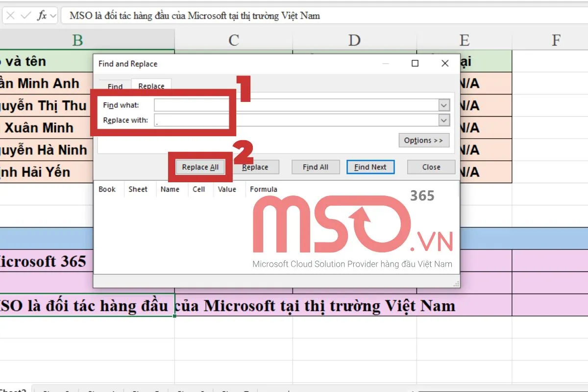This screenshot has width=588, height=392.
Task: Select column D header
Action: coord(354,40)
